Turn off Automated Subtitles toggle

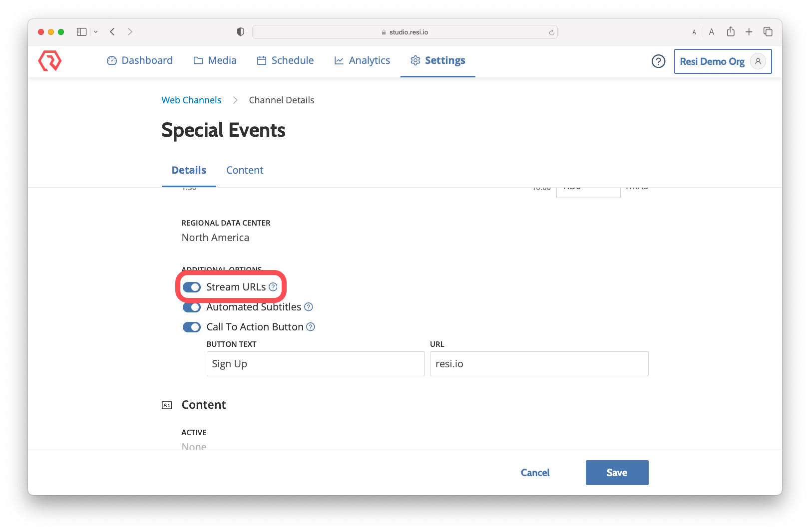[x=192, y=307]
